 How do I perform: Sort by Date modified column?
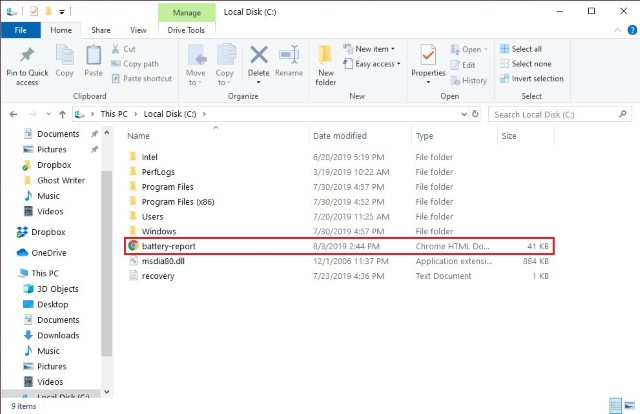(x=340, y=136)
